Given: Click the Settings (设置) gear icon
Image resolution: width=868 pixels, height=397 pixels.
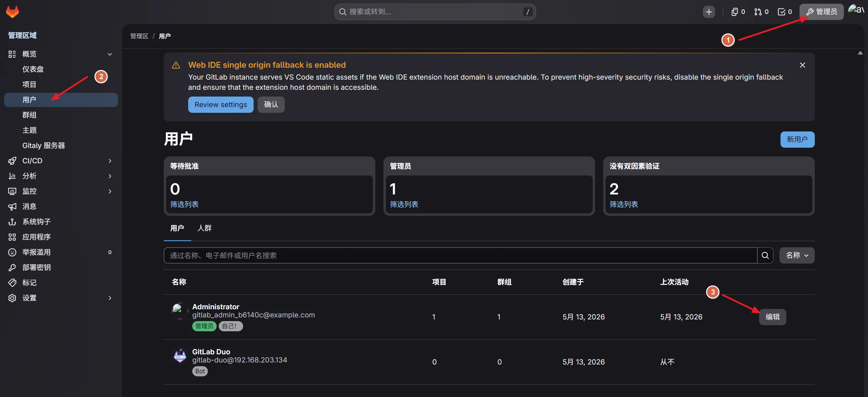Looking at the screenshot, I should coord(12,298).
